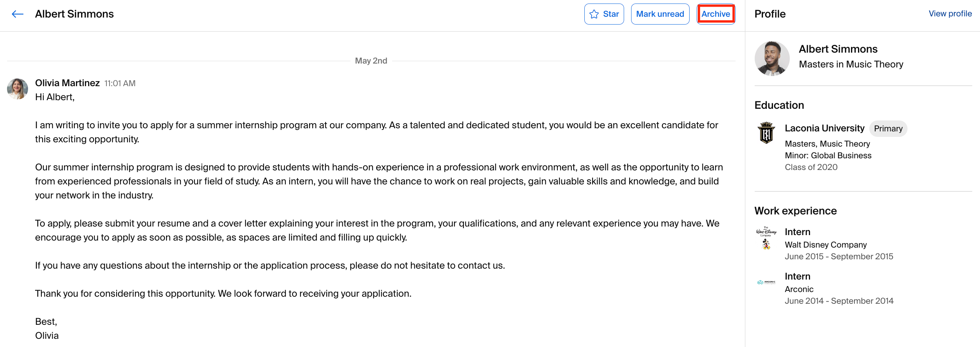Viewport: 980px width, 347px height.
Task: Click the Arconic company logo
Action: (x=766, y=282)
